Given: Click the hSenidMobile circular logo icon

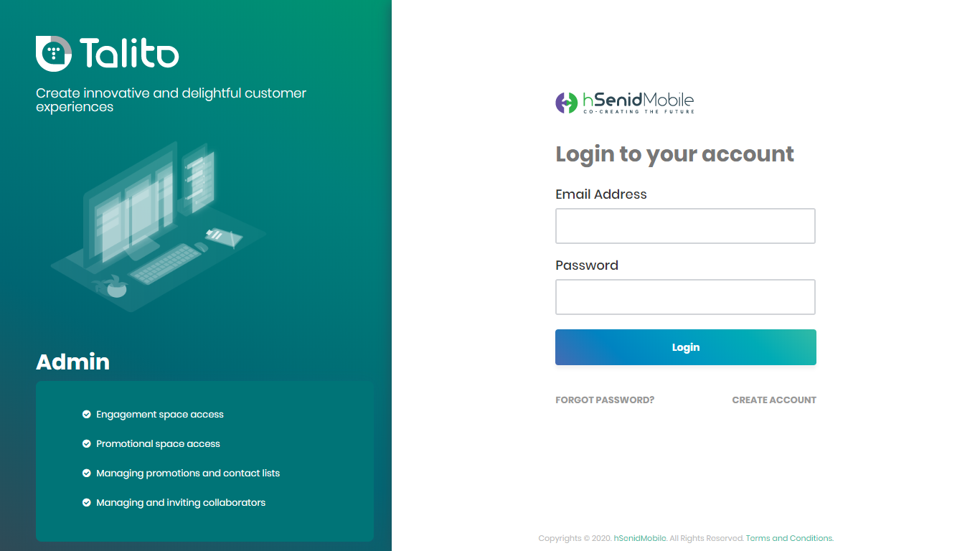Looking at the screenshot, I should [x=566, y=103].
